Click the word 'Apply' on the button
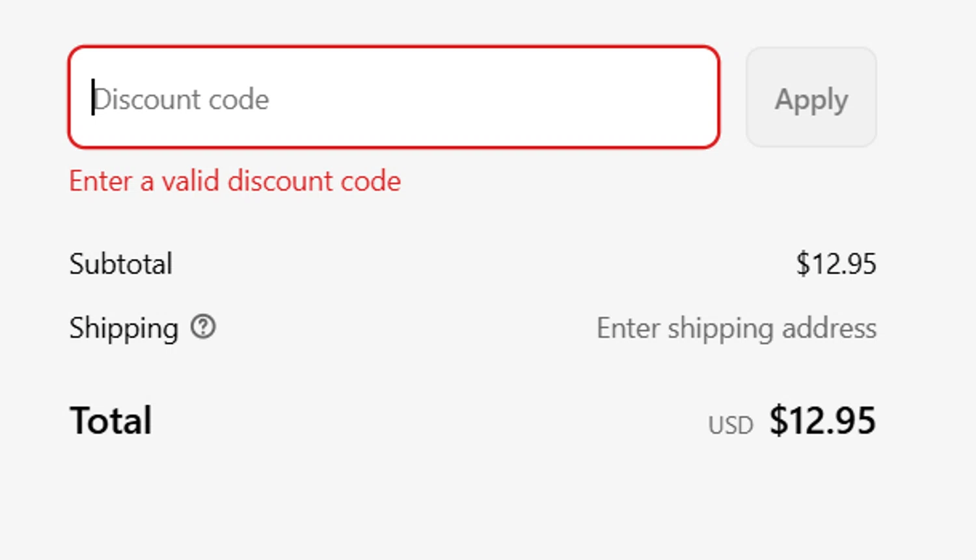The height and width of the screenshot is (560, 976). [811, 100]
